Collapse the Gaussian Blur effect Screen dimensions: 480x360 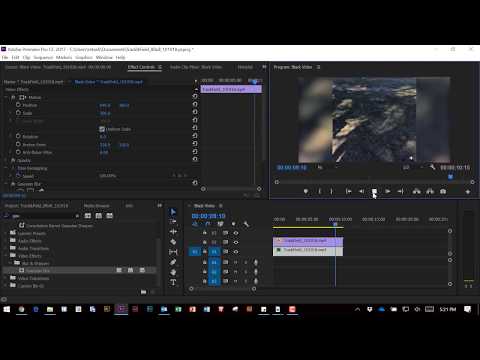(6, 184)
